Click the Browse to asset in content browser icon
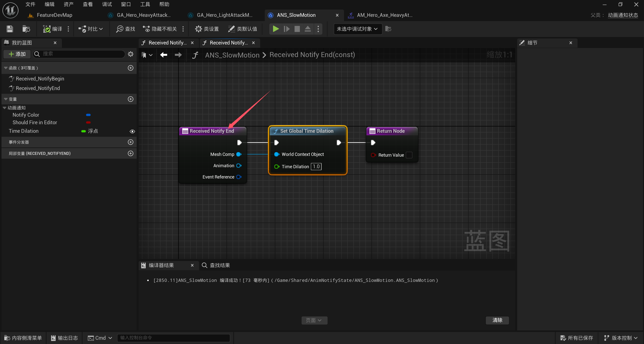Screen dimensions: 644x344 (26, 29)
